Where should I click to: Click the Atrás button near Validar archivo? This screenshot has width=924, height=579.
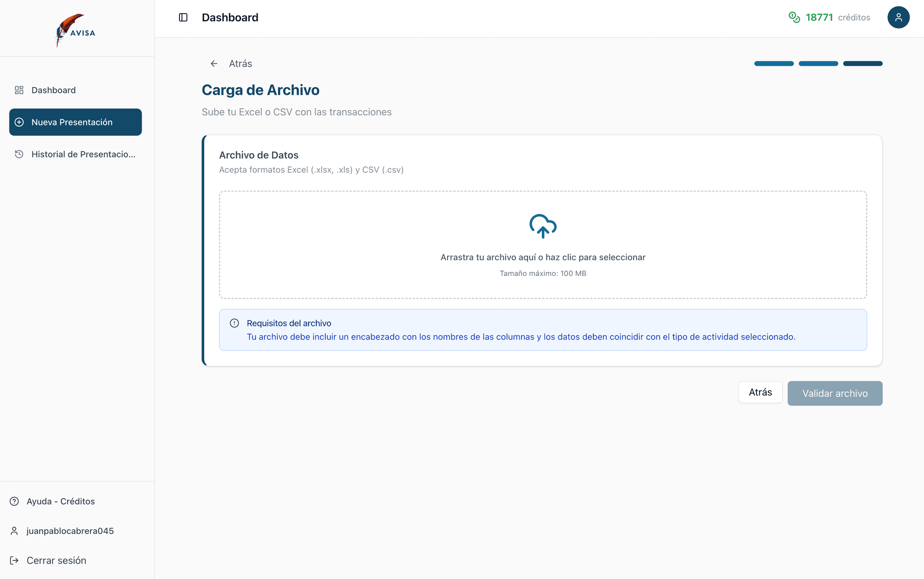point(760,392)
